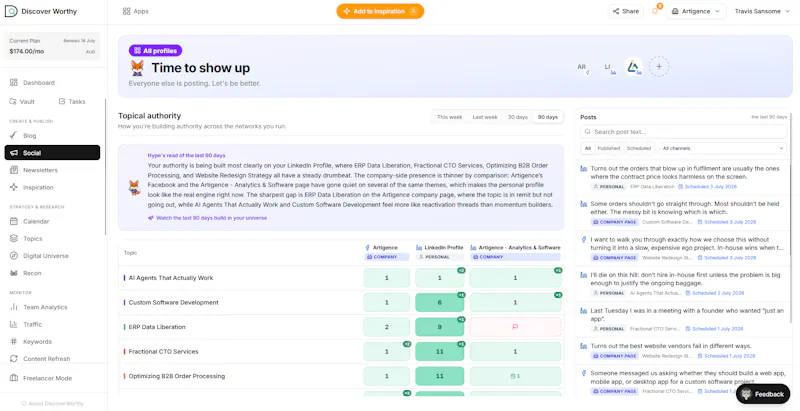
Task: Click ERP Data Liberation Artigence cell 2
Action: pos(386,327)
